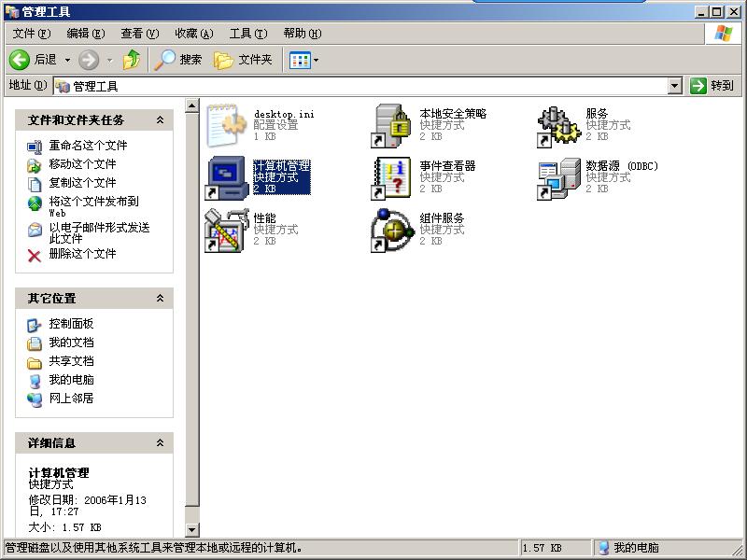Click the 复制这个文件 task icon
Image resolution: width=747 pixels, height=560 pixels.
tap(35, 184)
